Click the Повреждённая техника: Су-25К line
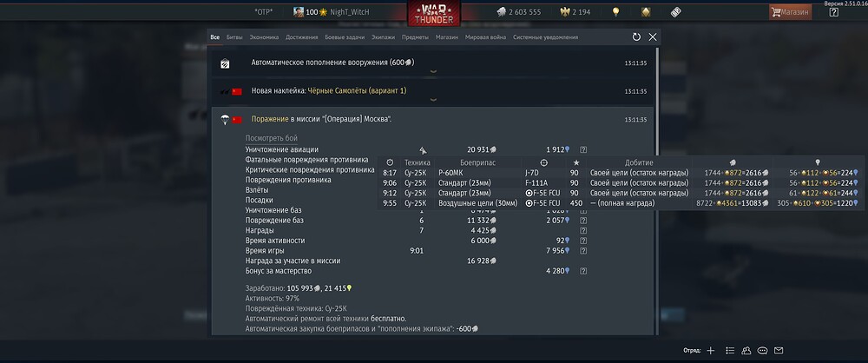Image resolution: width=868 pixels, height=363 pixels. pos(296,308)
